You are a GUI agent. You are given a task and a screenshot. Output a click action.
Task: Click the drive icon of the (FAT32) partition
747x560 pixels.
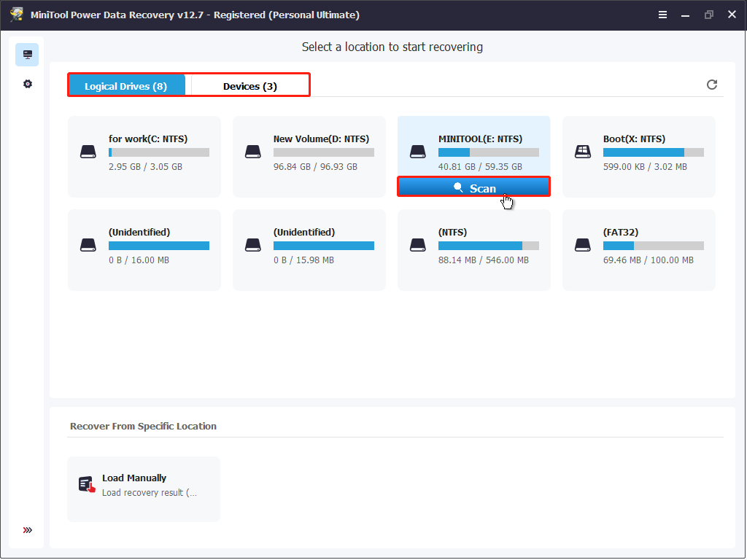pos(582,244)
